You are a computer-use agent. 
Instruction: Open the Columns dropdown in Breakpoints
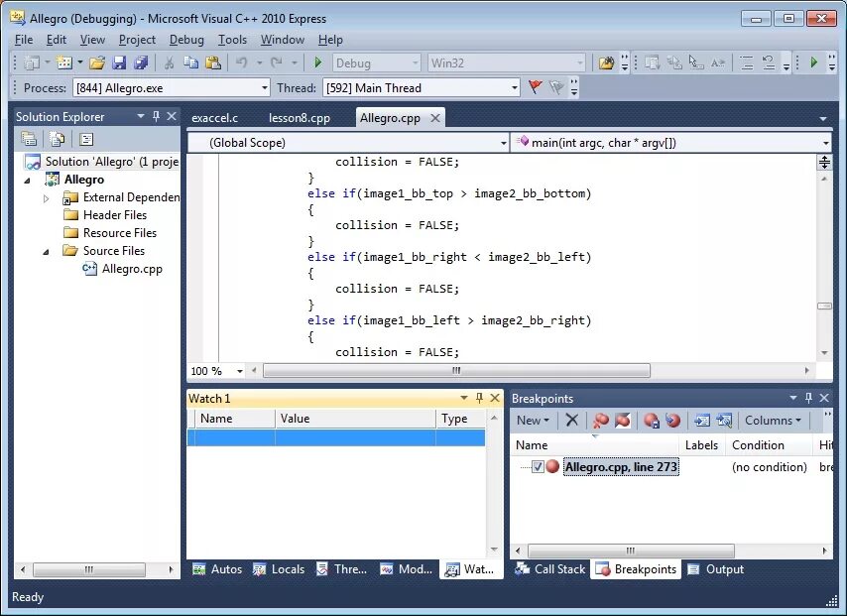(773, 420)
